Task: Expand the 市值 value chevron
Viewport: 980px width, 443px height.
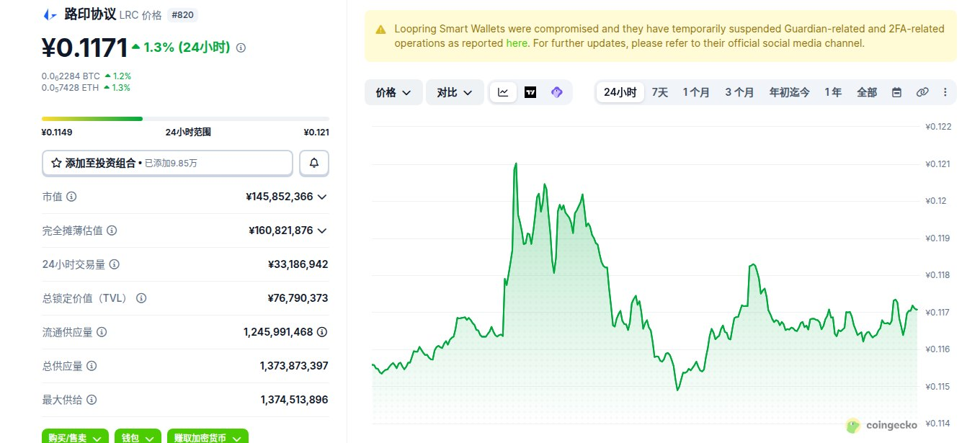Action: (322, 197)
